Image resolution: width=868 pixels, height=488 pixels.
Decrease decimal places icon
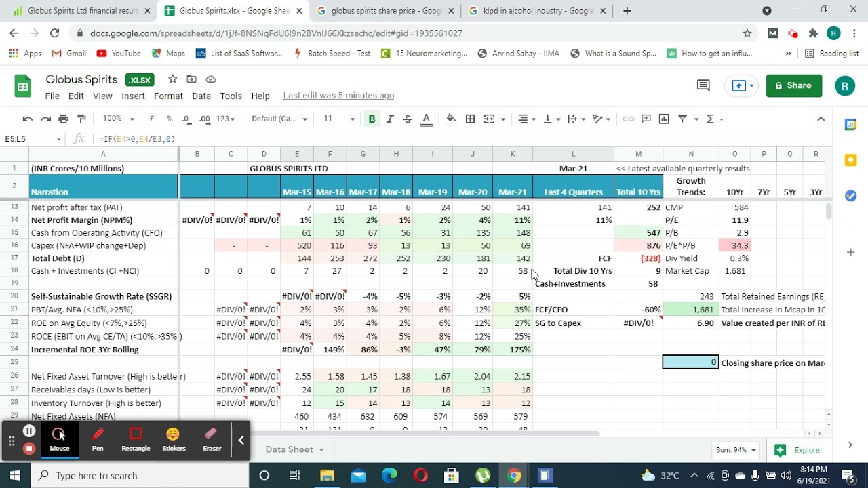pyautogui.click(x=186, y=119)
